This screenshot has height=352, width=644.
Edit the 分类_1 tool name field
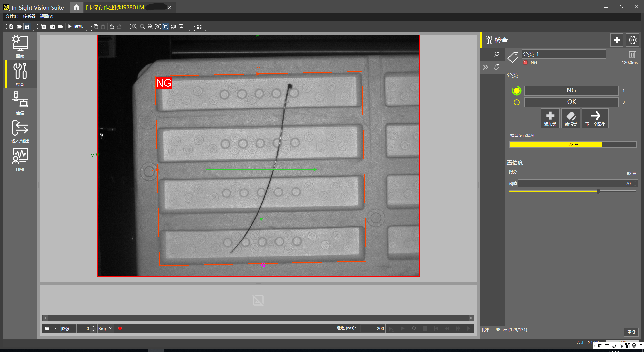563,54
